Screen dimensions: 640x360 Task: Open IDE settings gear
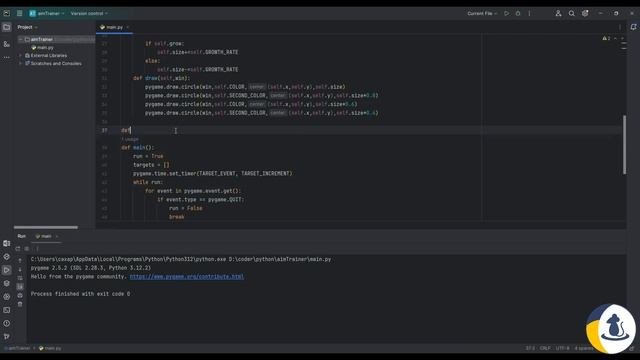click(585, 13)
